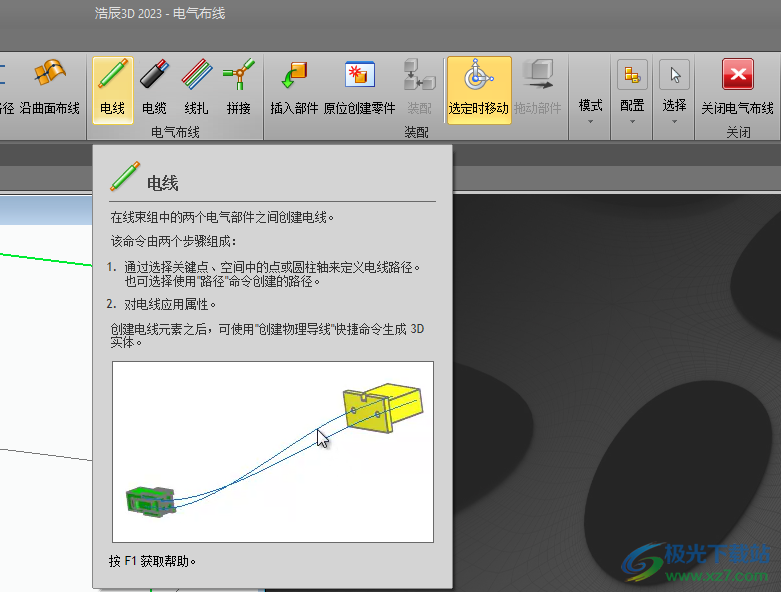Image resolution: width=781 pixels, height=592 pixels.
Task: Click 原位创建零件 create part in place
Action: pyautogui.click(x=359, y=90)
